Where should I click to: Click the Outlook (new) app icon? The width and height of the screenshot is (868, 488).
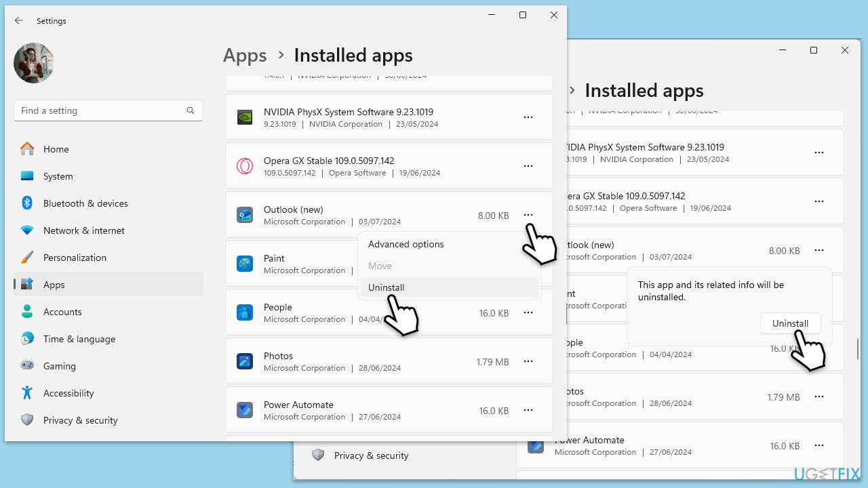tap(245, 215)
